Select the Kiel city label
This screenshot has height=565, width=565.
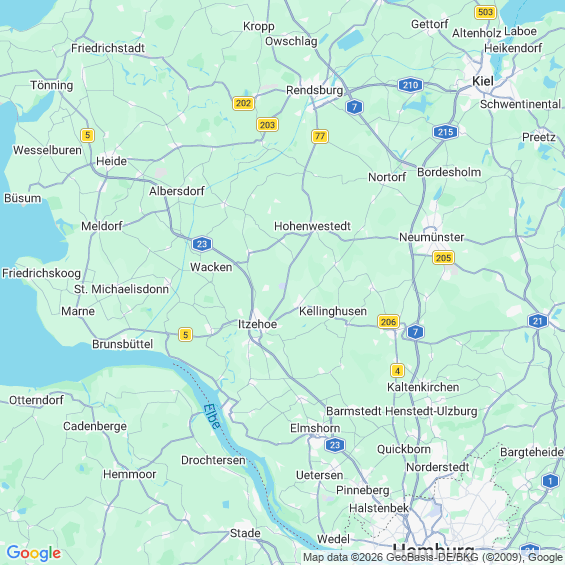click(482, 81)
